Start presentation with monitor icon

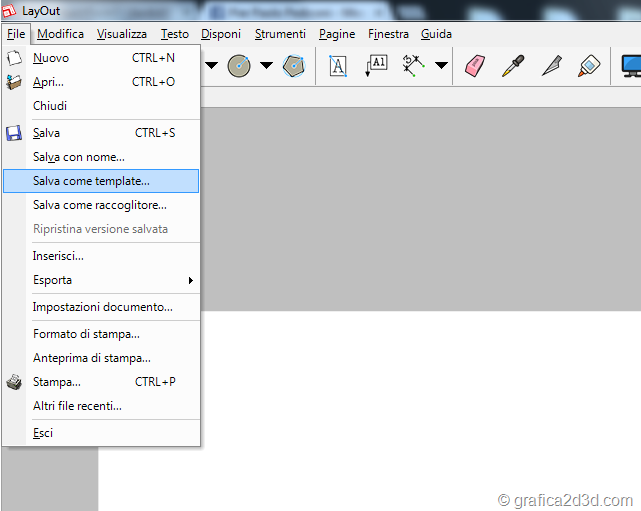[x=632, y=66]
